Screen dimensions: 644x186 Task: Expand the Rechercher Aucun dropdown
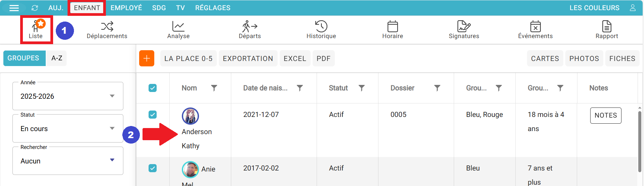[x=68, y=161]
